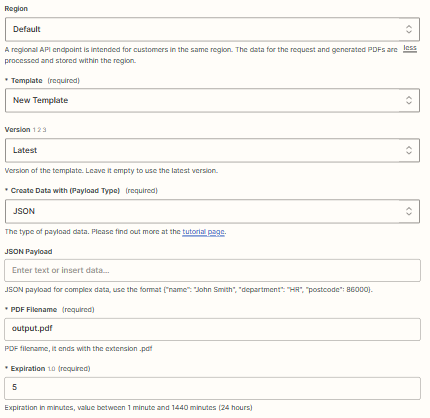Click the 'JSON Payload' field label
The height and width of the screenshot is (418, 430).
(28, 252)
